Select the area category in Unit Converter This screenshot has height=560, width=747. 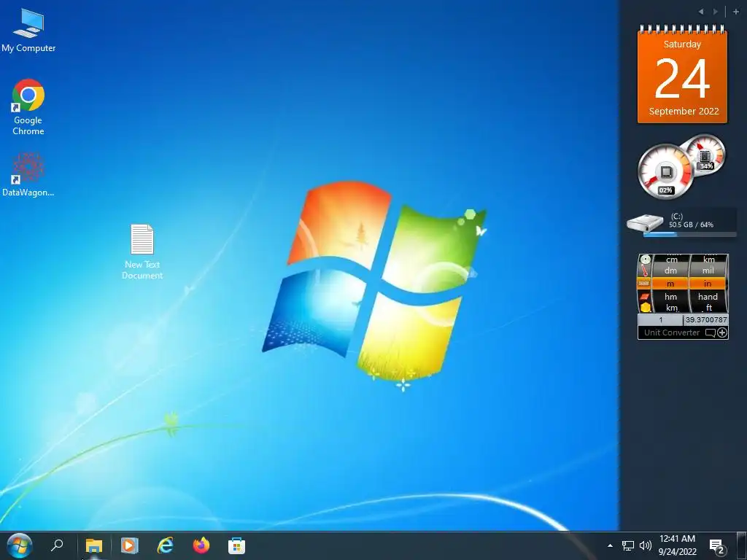coord(645,296)
